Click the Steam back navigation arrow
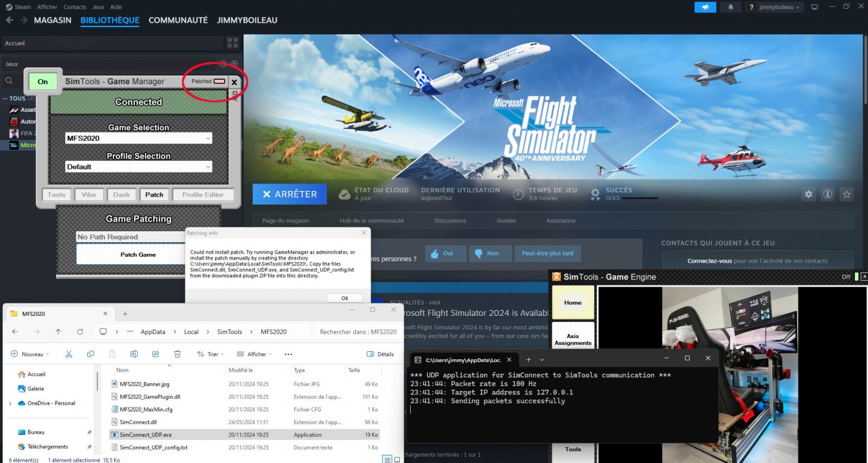The width and height of the screenshot is (868, 463). 9,20
